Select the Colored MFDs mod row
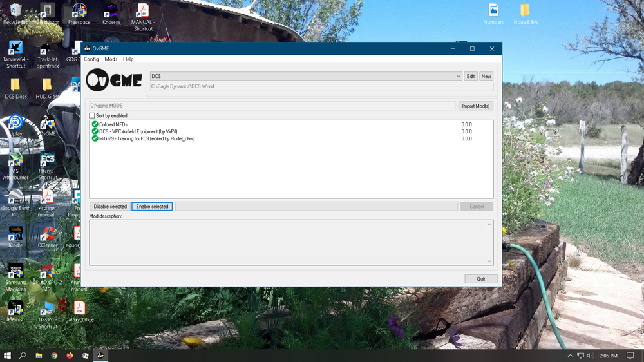The height and width of the screenshot is (362, 644). click(x=291, y=124)
